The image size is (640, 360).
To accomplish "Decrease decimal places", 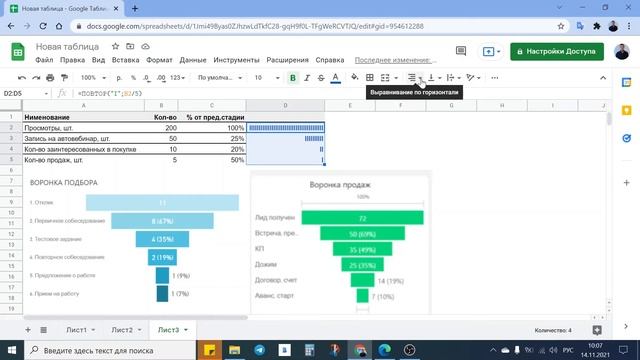I will tap(147, 78).
